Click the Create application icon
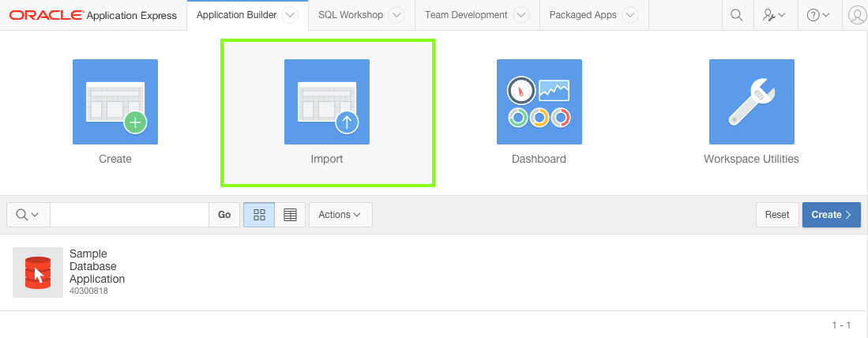 click(x=115, y=102)
